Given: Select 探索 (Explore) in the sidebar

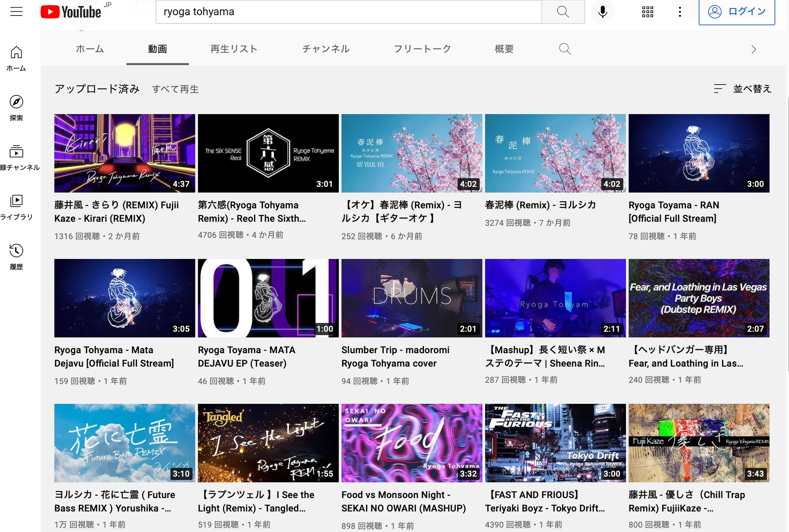Looking at the screenshot, I should coord(16,107).
